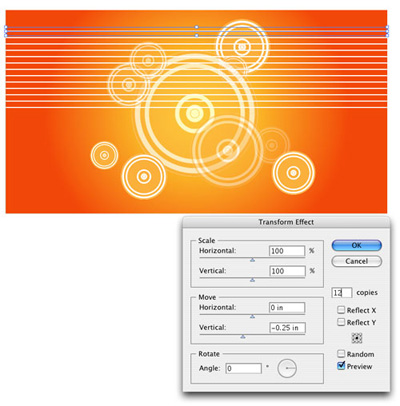This screenshot has height=406, width=400.
Task: Uncheck the Preview checkbox
Action: 341,366
